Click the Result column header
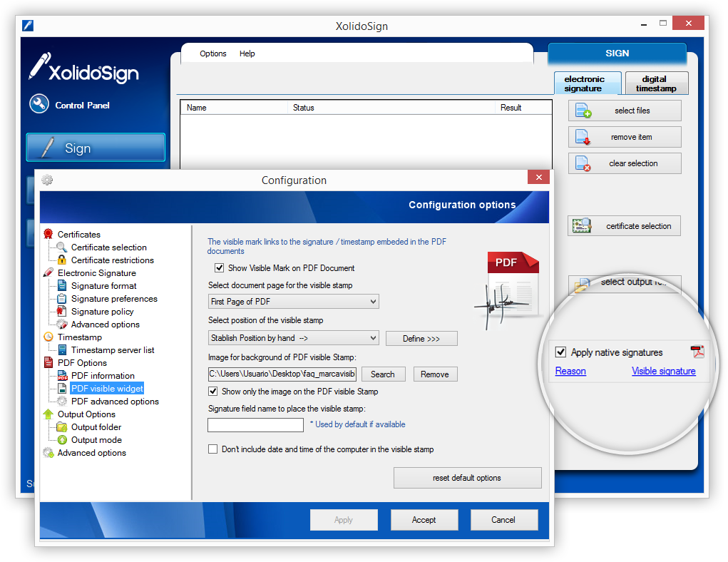The width and height of the screenshot is (728, 562). coord(523,108)
